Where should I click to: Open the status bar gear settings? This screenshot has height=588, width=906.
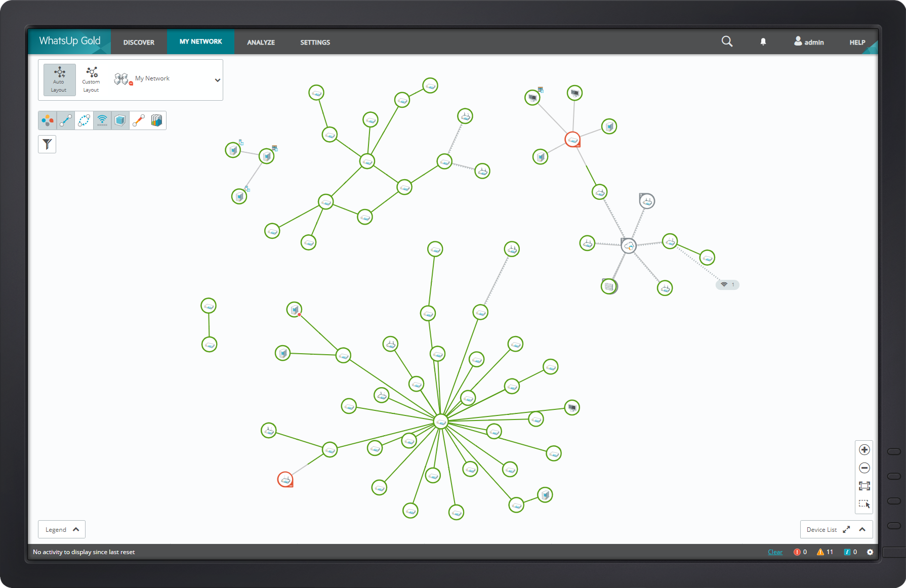(x=870, y=552)
